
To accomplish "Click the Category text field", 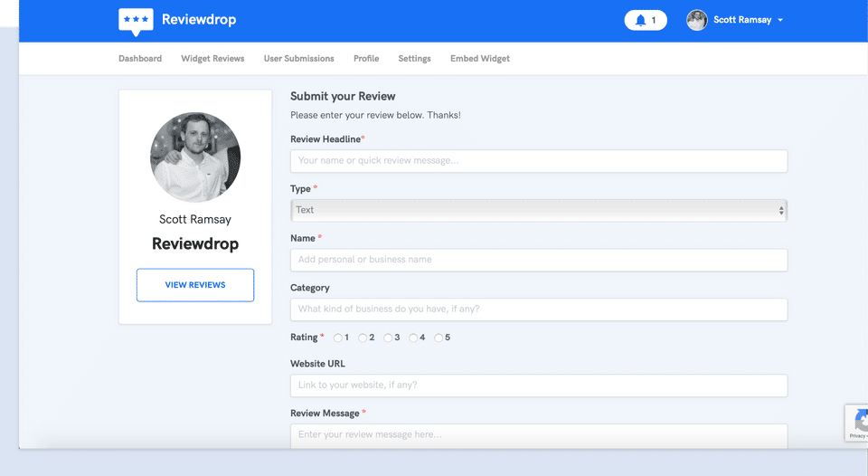I will 538,309.
